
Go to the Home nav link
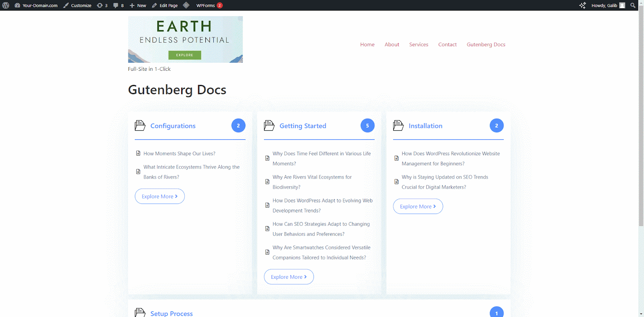(x=367, y=44)
